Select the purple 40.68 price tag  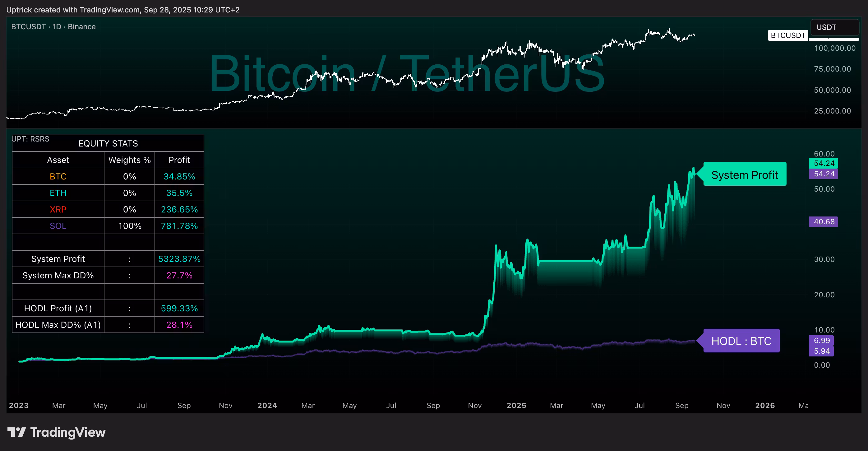tap(824, 222)
